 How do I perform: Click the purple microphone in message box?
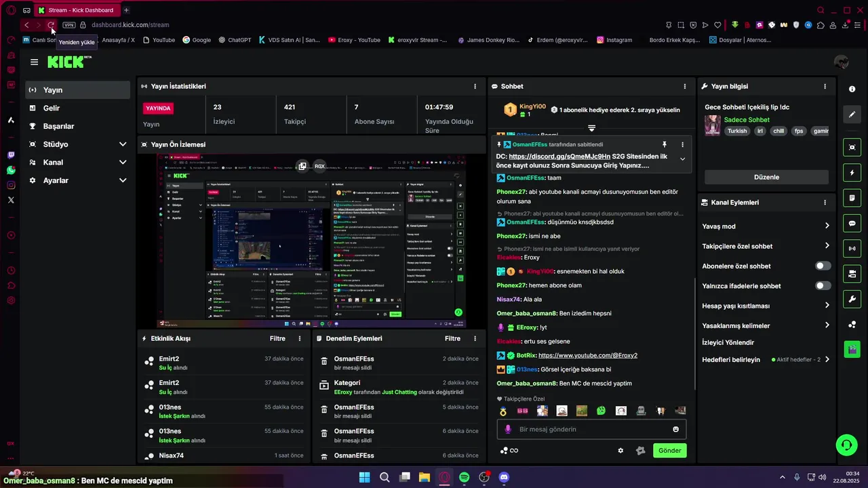click(508, 429)
